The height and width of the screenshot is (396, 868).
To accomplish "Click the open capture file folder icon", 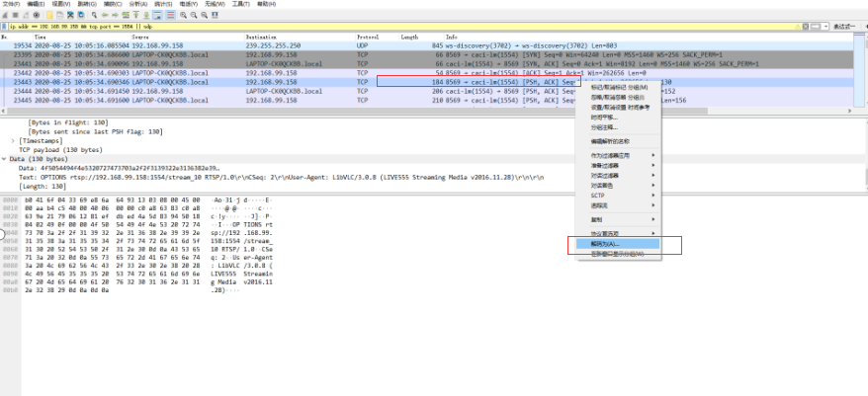I will pos(49,15).
